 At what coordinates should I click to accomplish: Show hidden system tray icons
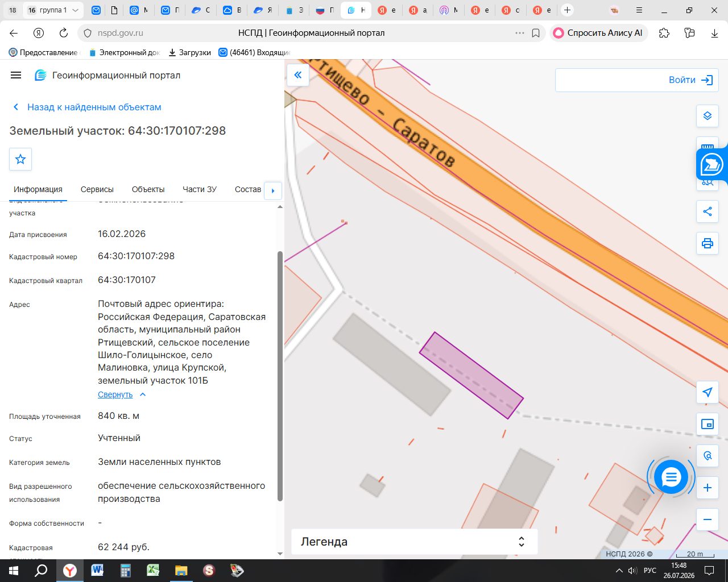(619, 570)
